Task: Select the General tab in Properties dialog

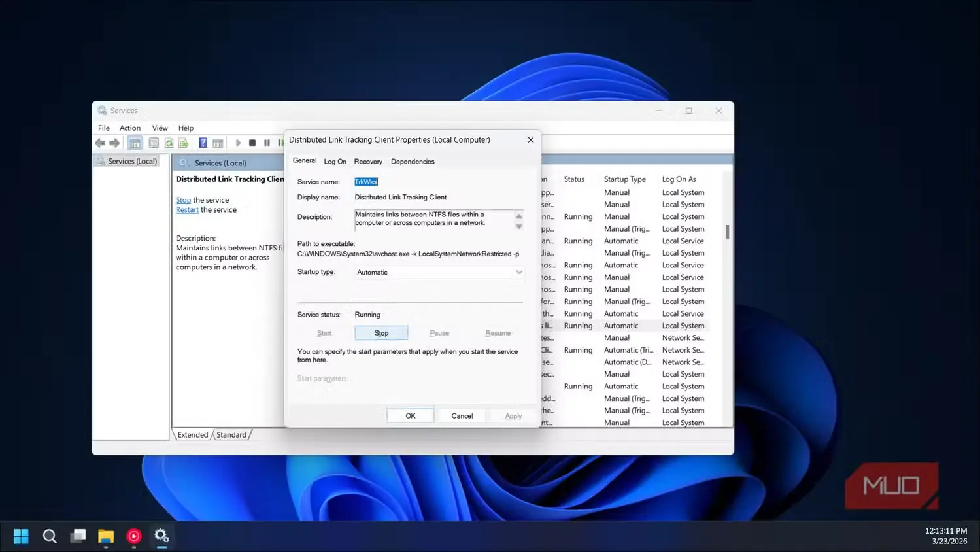Action: pyautogui.click(x=305, y=160)
